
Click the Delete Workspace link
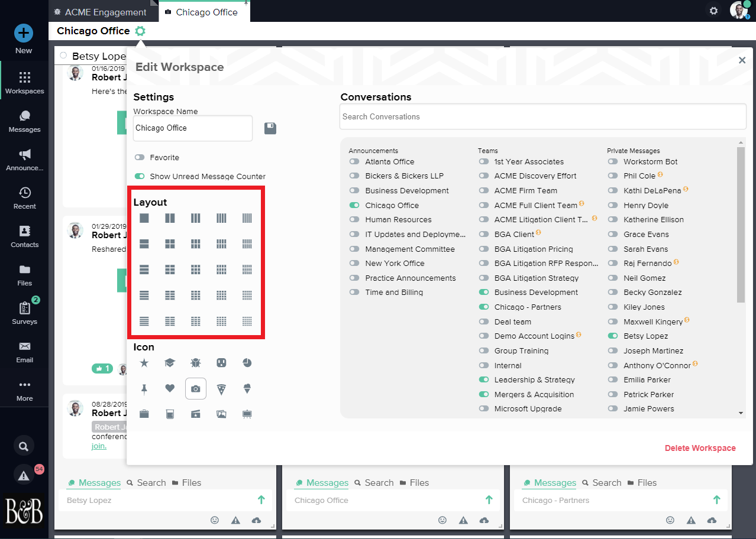click(700, 448)
